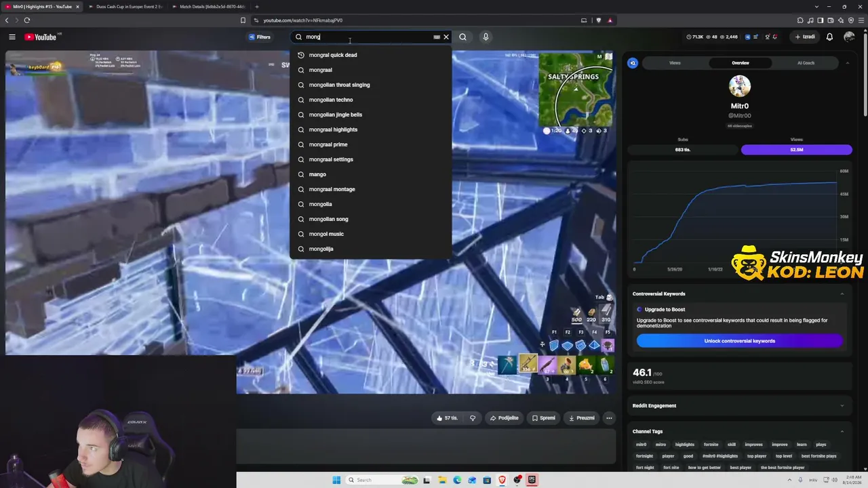This screenshot has height=488, width=868.
Task: Clear the search box with the X icon
Action: click(x=446, y=37)
